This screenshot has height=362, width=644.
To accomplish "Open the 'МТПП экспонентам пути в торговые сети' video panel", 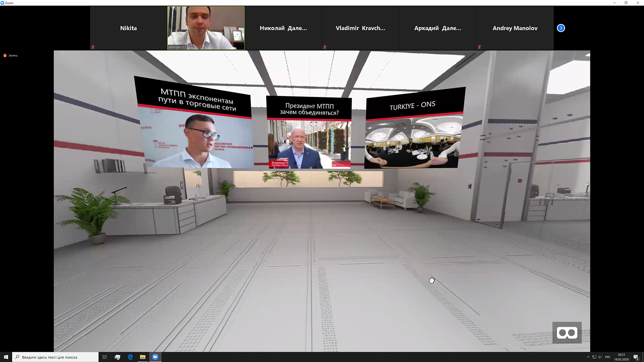I will [x=194, y=122].
